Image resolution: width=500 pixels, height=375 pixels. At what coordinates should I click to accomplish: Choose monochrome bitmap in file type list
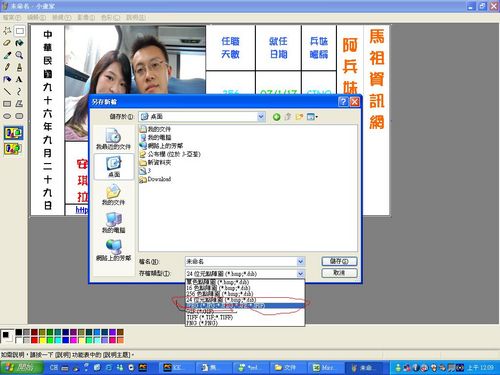pos(245,282)
